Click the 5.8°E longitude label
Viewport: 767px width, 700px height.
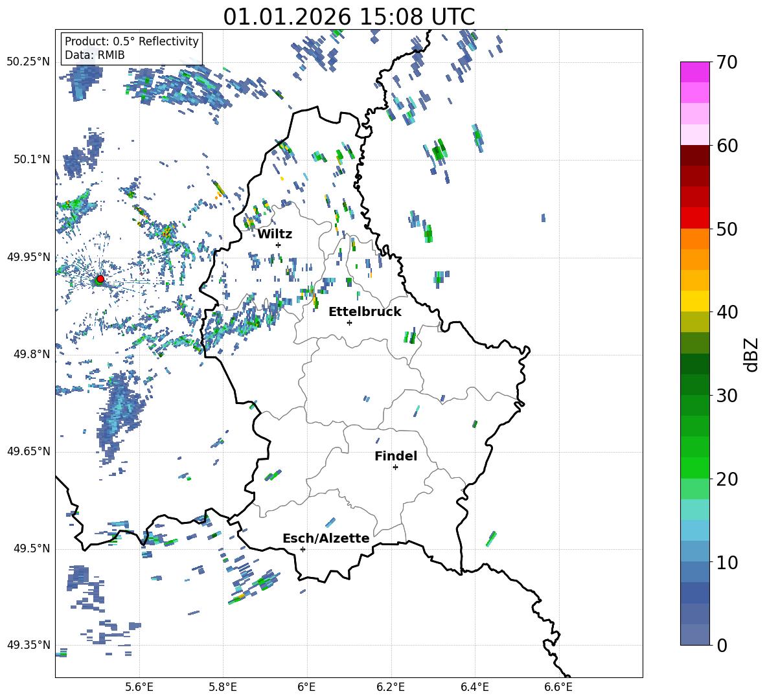223,687
